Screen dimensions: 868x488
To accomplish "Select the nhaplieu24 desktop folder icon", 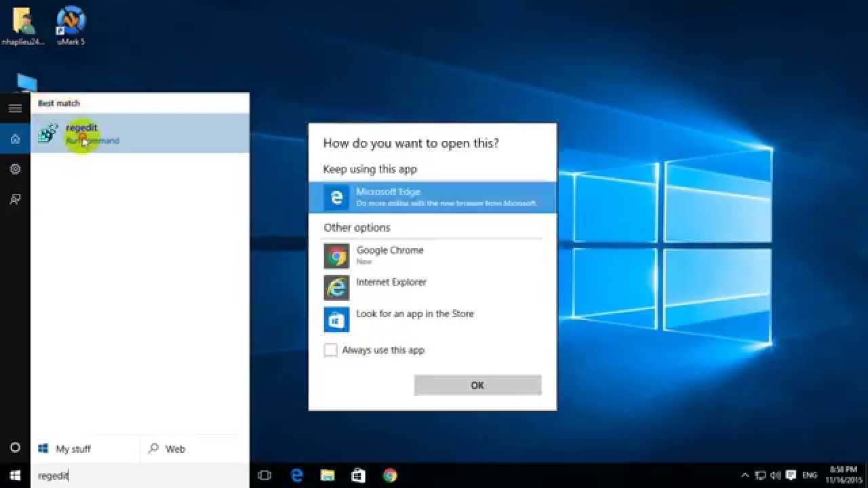I will click(22, 26).
